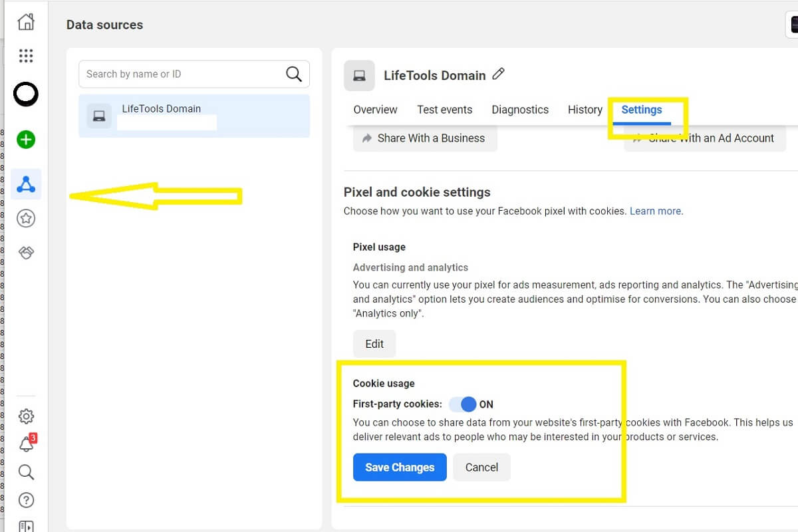Image resolution: width=798 pixels, height=532 pixels.
Task: Open the Learn more link
Action: click(x=655, y=211)
